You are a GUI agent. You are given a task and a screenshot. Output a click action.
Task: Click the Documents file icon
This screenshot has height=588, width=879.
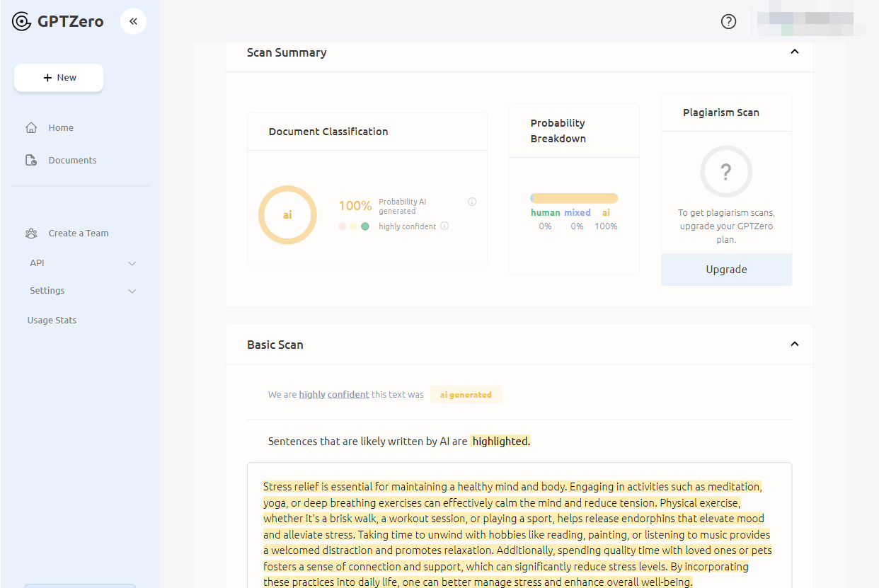point(31,161)
